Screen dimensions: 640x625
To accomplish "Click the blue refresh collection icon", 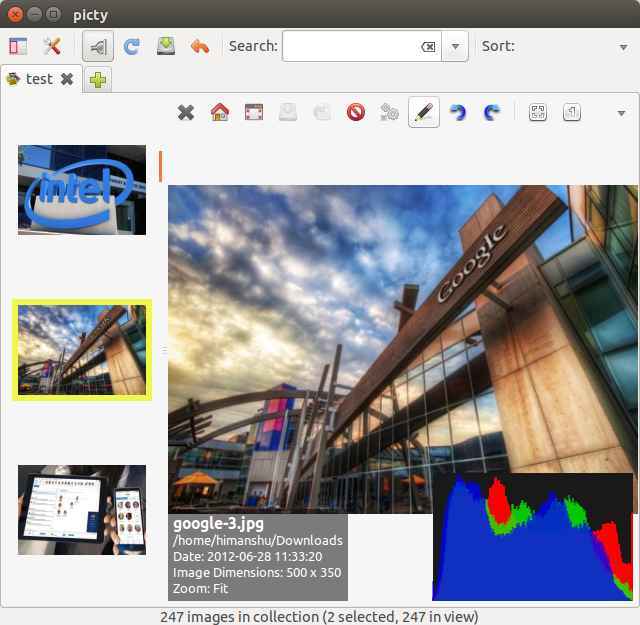I will pos(131,46).
